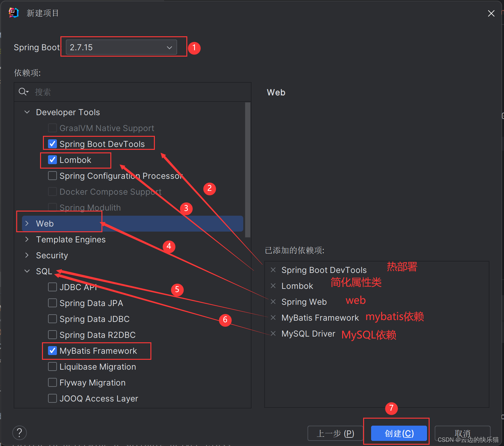504x446 pixels.
Task: Remove Spring Web from added dependencies
Action: tap(273, 302)
